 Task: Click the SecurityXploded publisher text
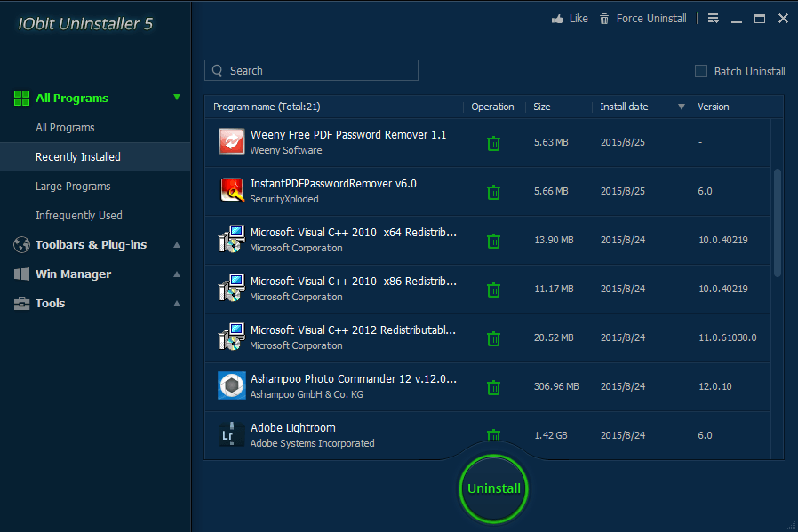point(284,199)
